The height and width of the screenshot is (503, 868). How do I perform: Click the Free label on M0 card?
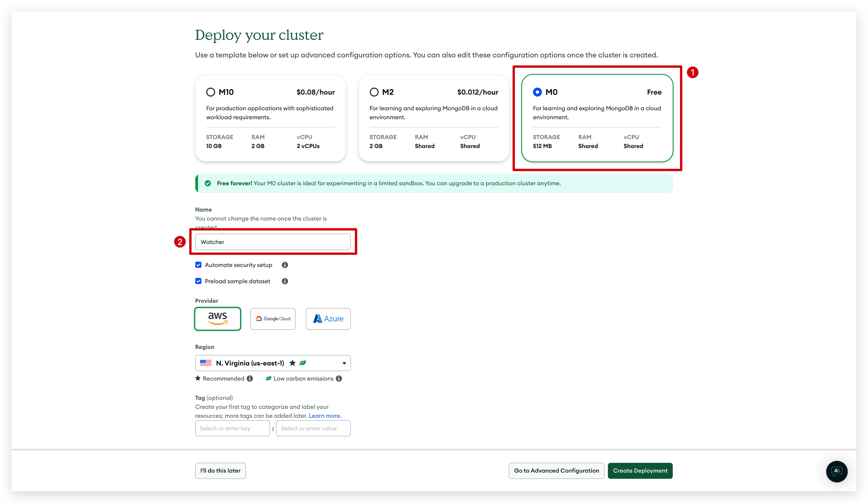pos(654,92)
